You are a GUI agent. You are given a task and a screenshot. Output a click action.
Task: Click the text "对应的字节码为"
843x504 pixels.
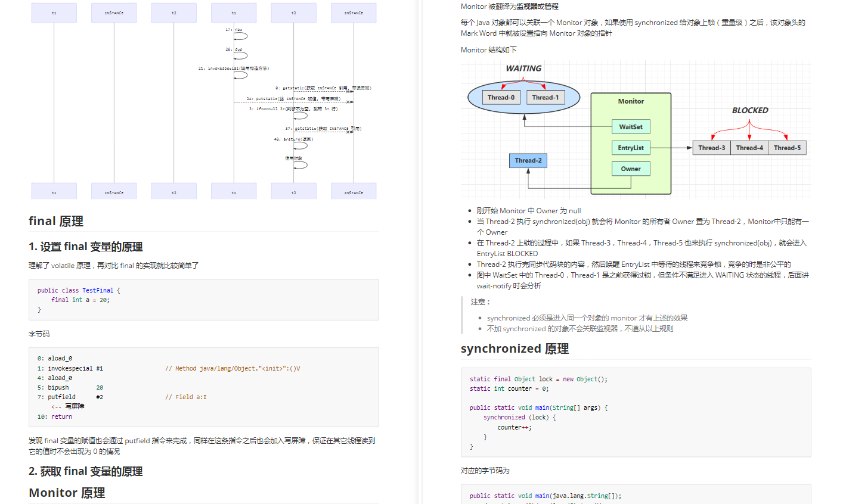tap(485, 471)
